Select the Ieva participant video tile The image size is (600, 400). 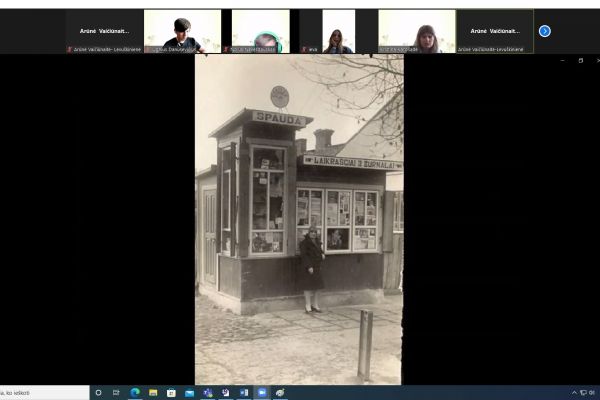point(339,31)
